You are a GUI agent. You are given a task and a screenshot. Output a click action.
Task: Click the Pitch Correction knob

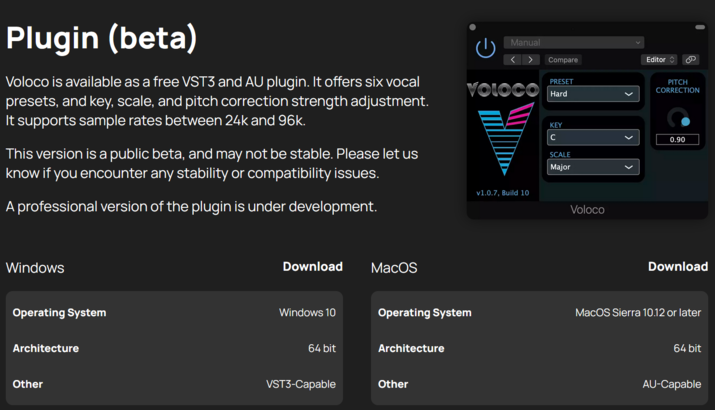point(679,117)
